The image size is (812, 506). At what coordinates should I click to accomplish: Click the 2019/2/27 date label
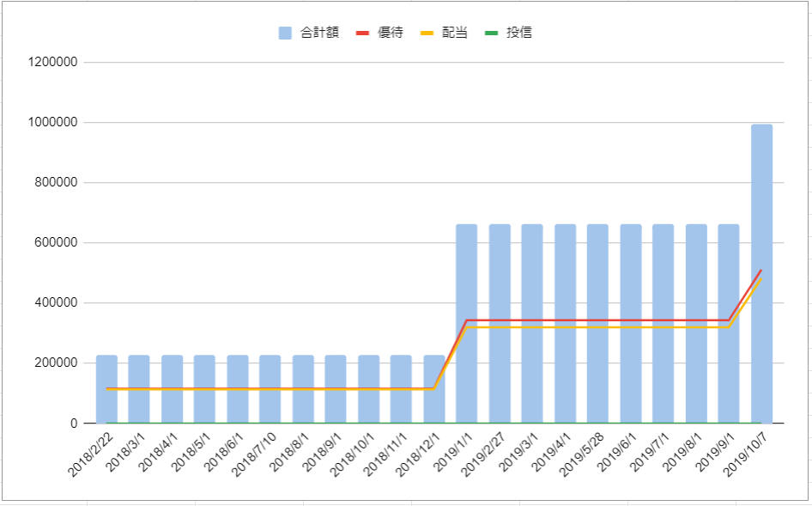pyautogui.click(x=483, y=454)
